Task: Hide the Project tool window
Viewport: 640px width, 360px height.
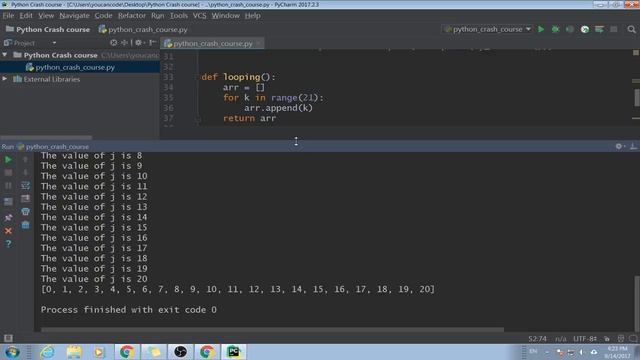Action: tap(153, 42)
